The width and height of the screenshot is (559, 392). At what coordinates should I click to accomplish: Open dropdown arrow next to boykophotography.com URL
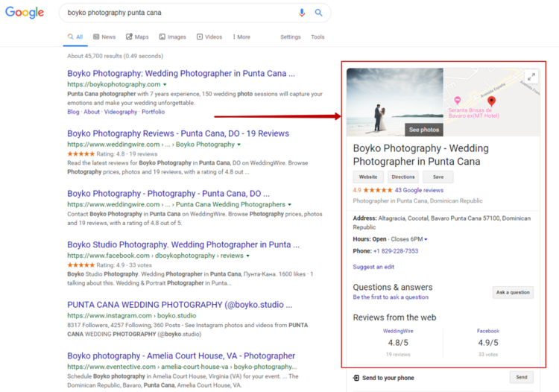[165, 85]
